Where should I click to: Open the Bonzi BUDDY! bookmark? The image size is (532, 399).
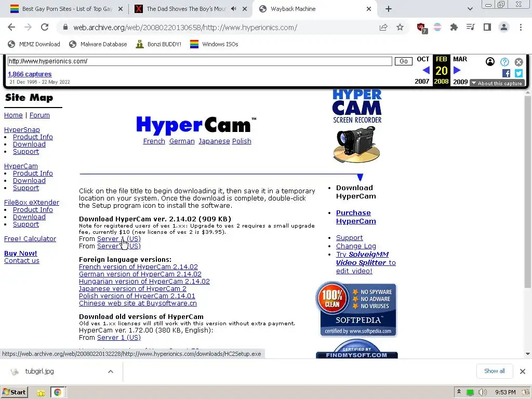coord(158,44)
